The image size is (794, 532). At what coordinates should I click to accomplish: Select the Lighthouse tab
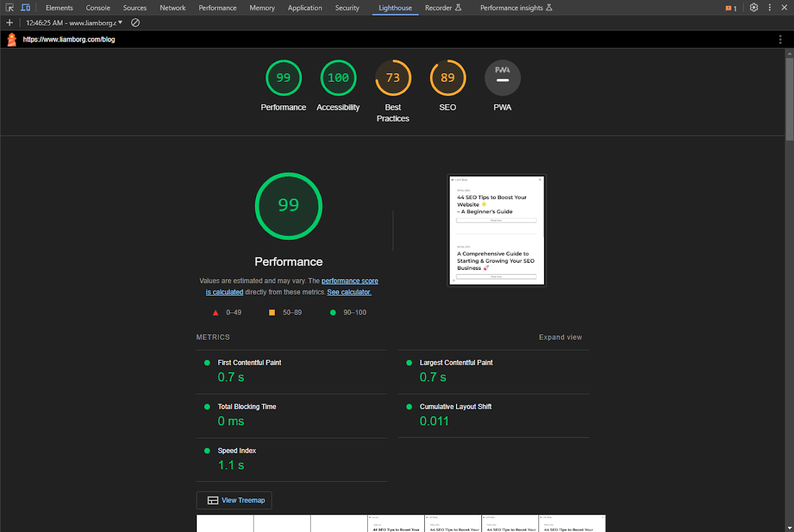[x=395, y=7]
